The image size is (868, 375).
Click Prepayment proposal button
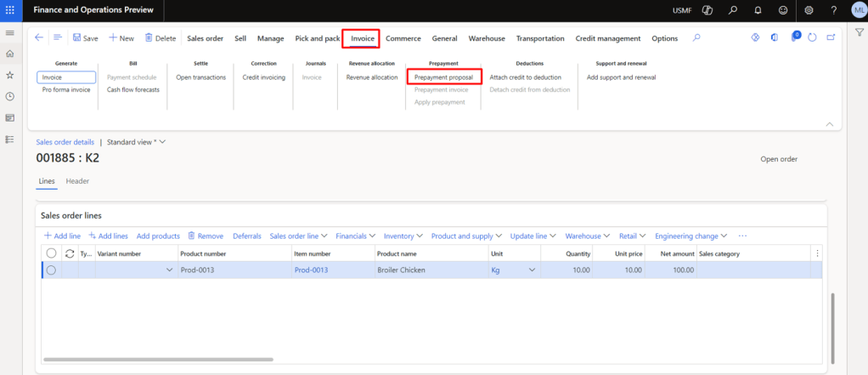(x=443, y=77)
